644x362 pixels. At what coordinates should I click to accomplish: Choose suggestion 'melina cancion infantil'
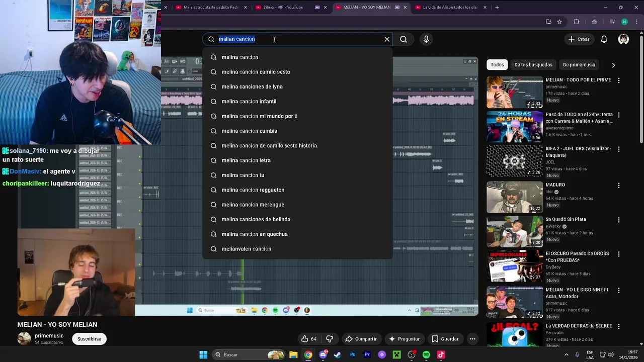[297, 102]
